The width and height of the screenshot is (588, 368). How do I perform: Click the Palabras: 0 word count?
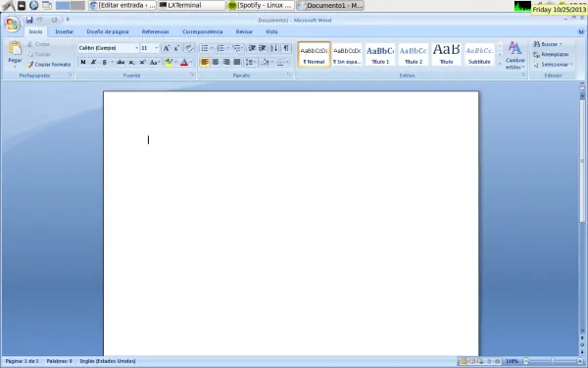coord(59,361)
